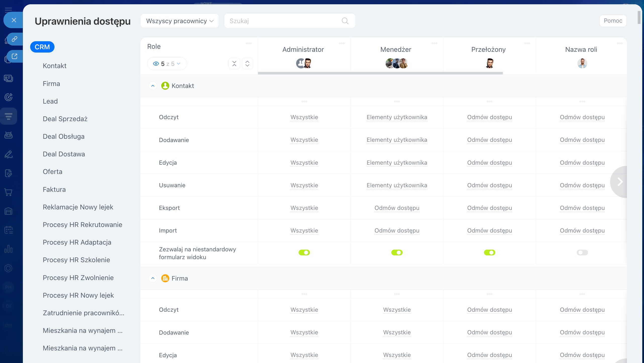Open the bar chart analytics sidebar icon
The height and width of the screenshot is (363, 644).
click(9, 249)
